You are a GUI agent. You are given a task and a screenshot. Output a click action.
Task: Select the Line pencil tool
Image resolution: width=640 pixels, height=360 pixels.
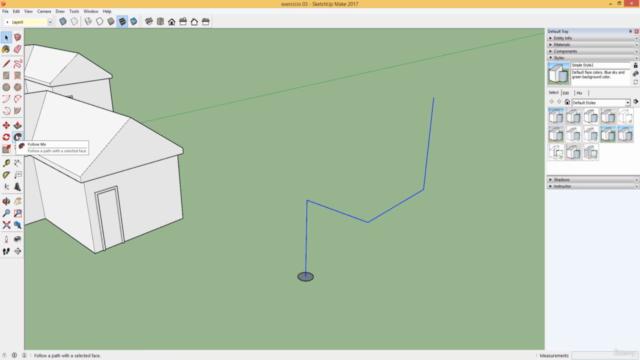[6, 64]
